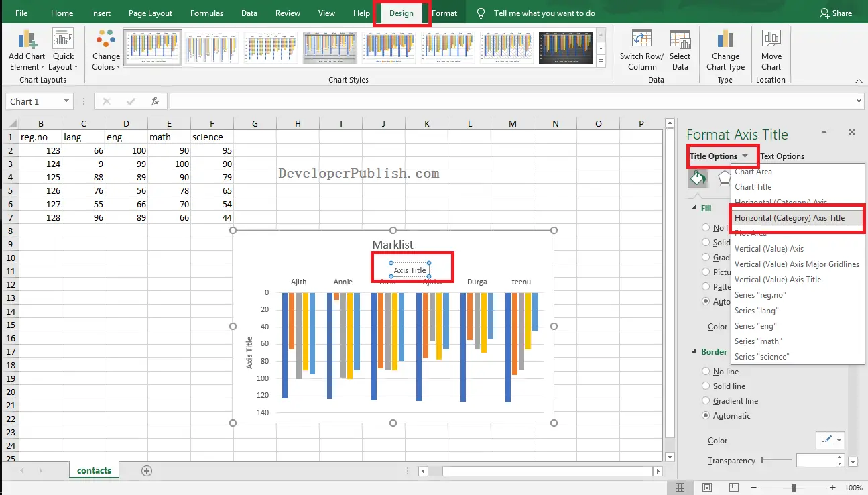Click the zoom slider handle in status bar
Screen dimensions: 868x495
[794, 488]
